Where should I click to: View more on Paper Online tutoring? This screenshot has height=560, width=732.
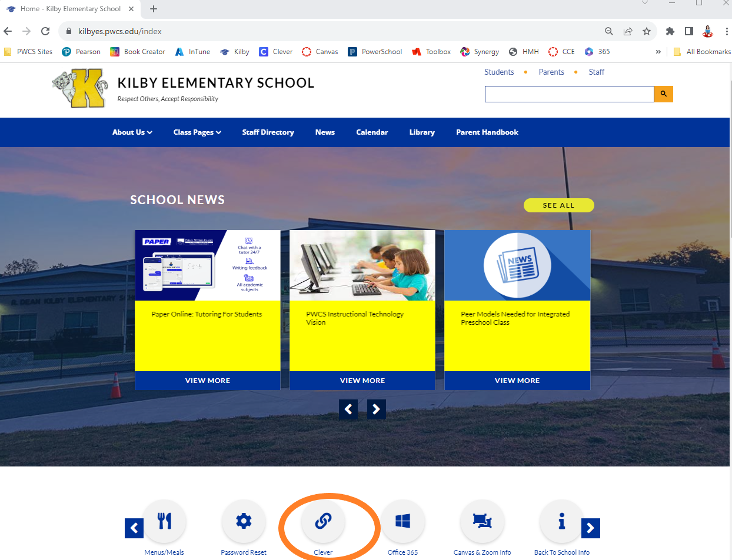[x=208, y=381]
